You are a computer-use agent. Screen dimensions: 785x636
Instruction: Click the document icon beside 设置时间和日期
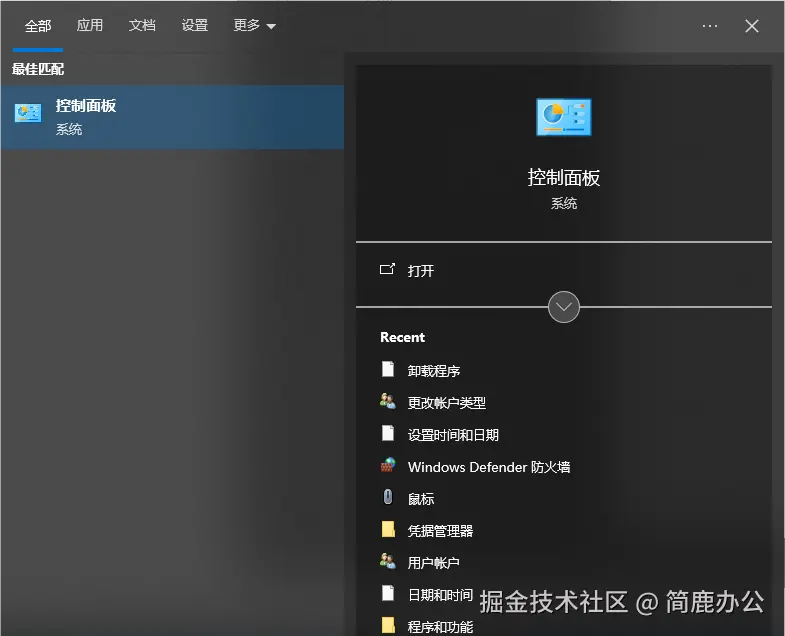[388, 433]
